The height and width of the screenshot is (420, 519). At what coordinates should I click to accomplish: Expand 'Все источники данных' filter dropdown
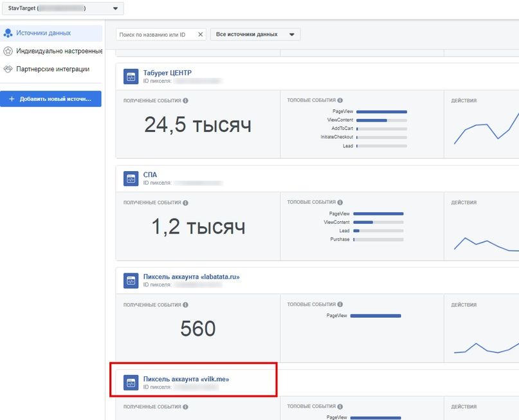click(x=255, y=35)
